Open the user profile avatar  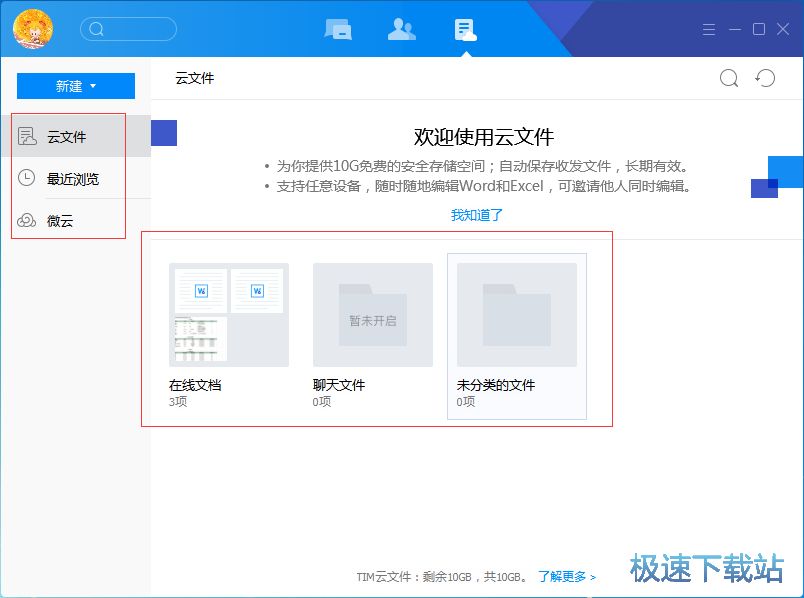tap(32, 29)
